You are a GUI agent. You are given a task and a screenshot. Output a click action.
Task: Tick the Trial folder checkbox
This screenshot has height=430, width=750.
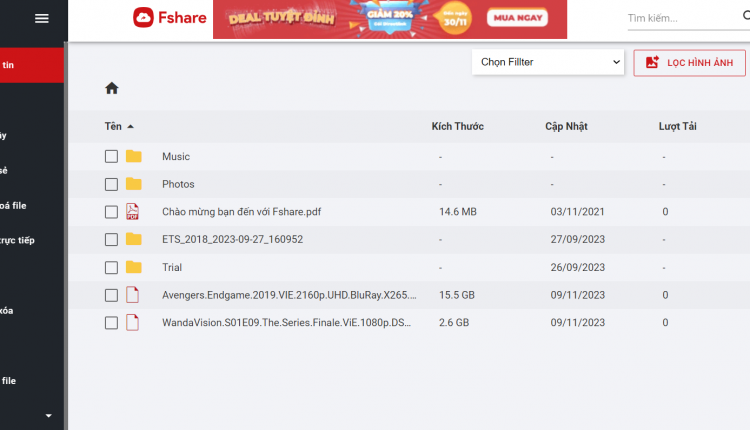(111, 267)
